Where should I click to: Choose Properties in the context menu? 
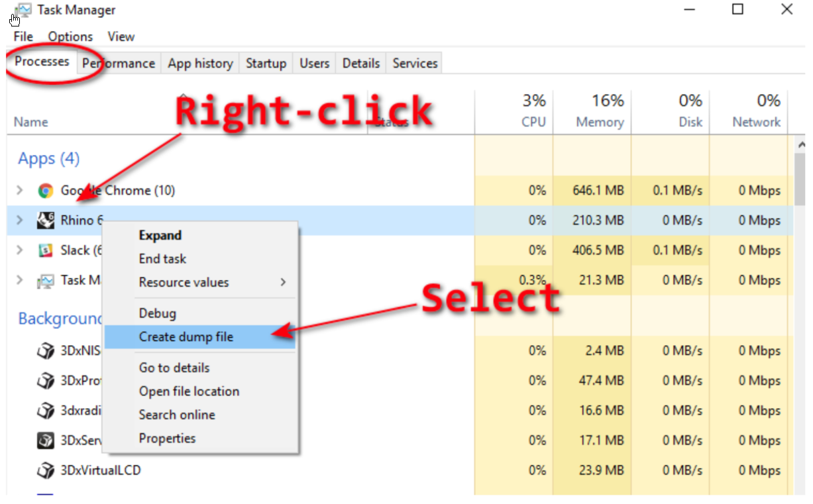200,438
